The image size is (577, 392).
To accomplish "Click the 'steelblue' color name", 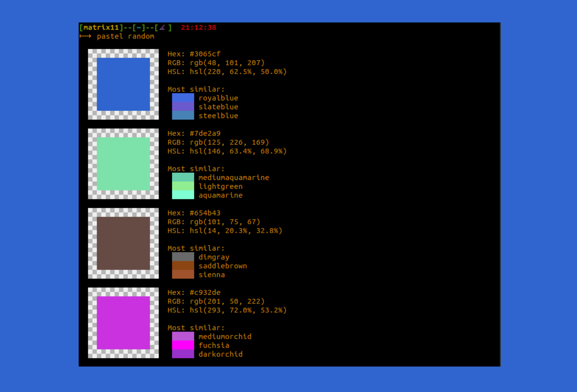I will pos(218,116).
